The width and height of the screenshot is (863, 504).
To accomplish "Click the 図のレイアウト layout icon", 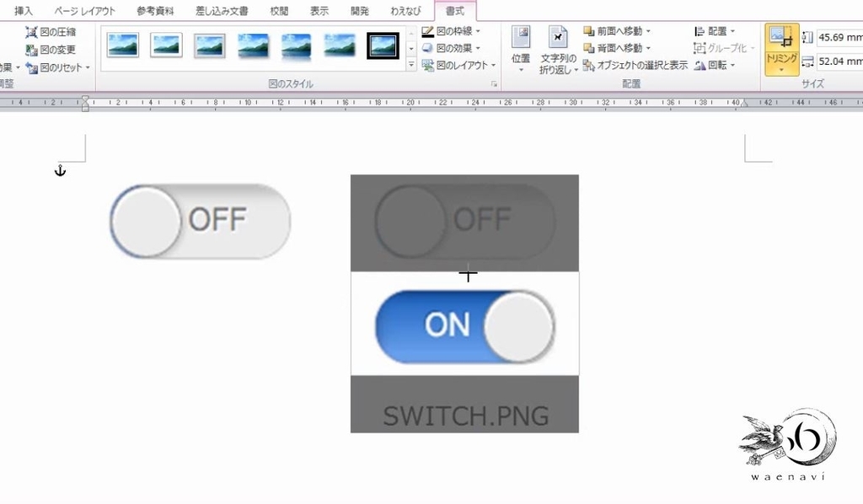I will coord(427,66).
